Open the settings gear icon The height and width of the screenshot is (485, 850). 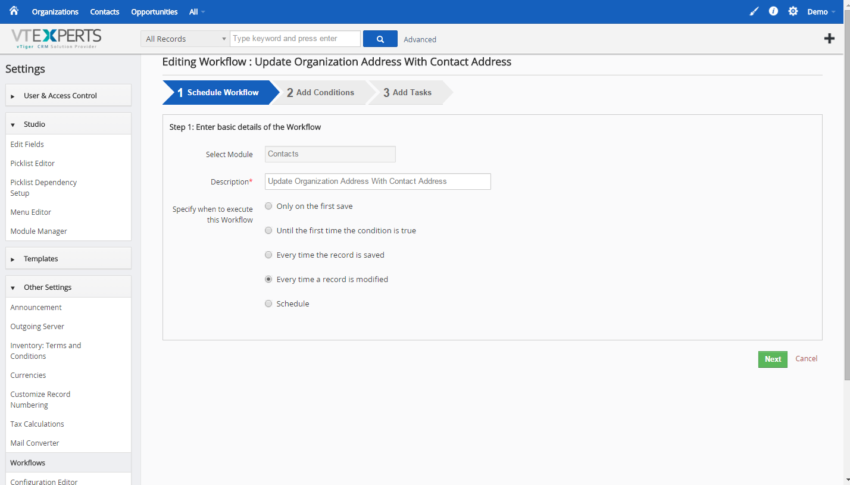tap(793, 11)
